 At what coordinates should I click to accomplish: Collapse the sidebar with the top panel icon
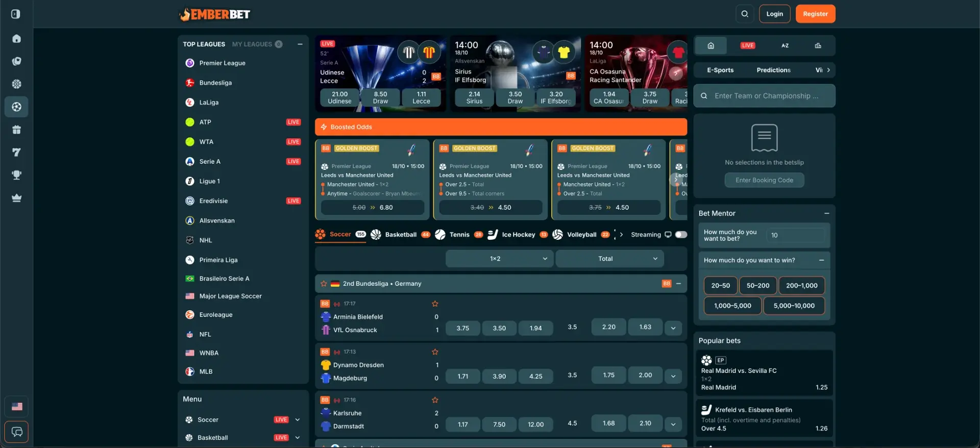point(16,14)
